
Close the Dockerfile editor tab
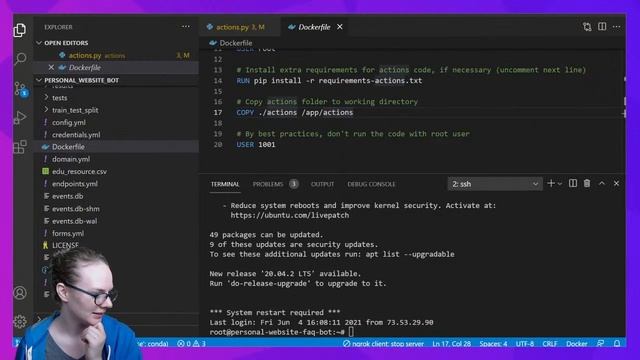tap(340, 27)
